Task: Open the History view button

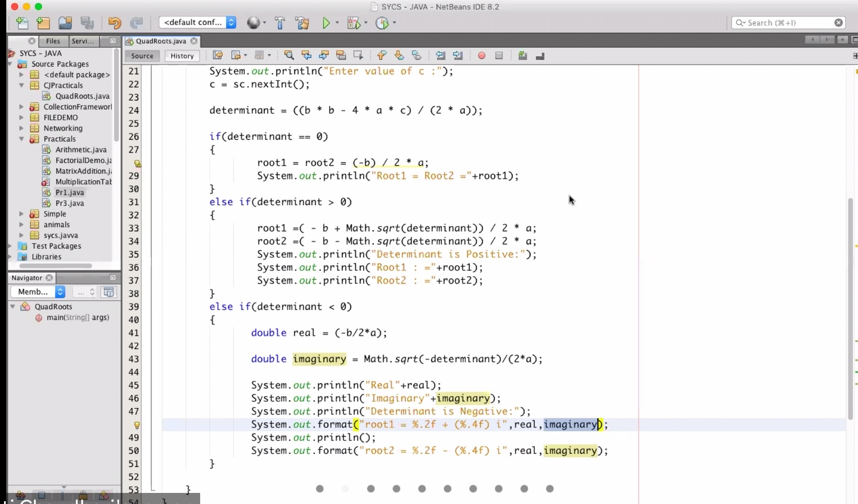Action: [x=182, y=56]
